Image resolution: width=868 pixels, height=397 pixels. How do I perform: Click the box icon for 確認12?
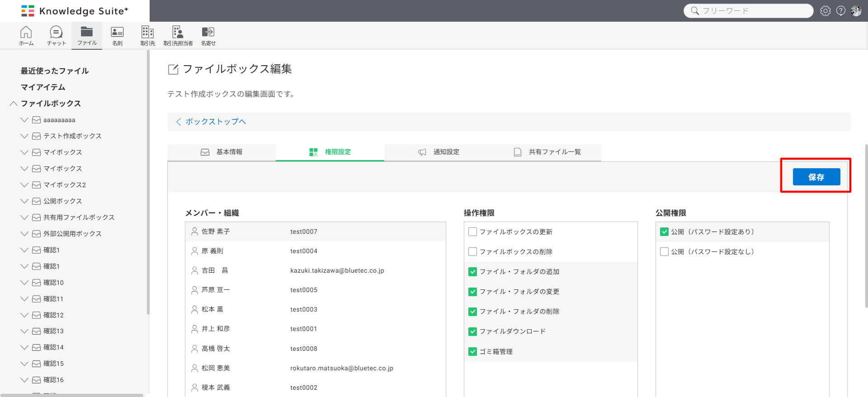pyautogui.click(x=37, y=315)
